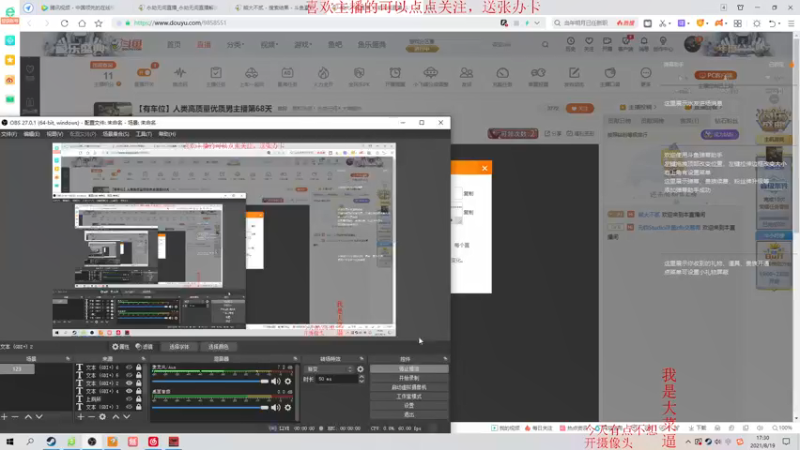Screen dimensions: 800x450
Task: Open OBS 场景集合(S) menu
Action: point(116,134)
